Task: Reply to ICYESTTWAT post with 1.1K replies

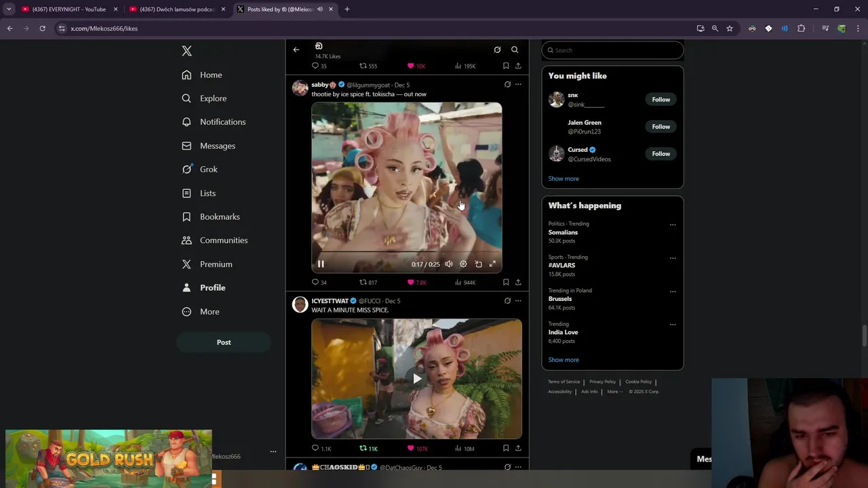Action: pos(321,449)
